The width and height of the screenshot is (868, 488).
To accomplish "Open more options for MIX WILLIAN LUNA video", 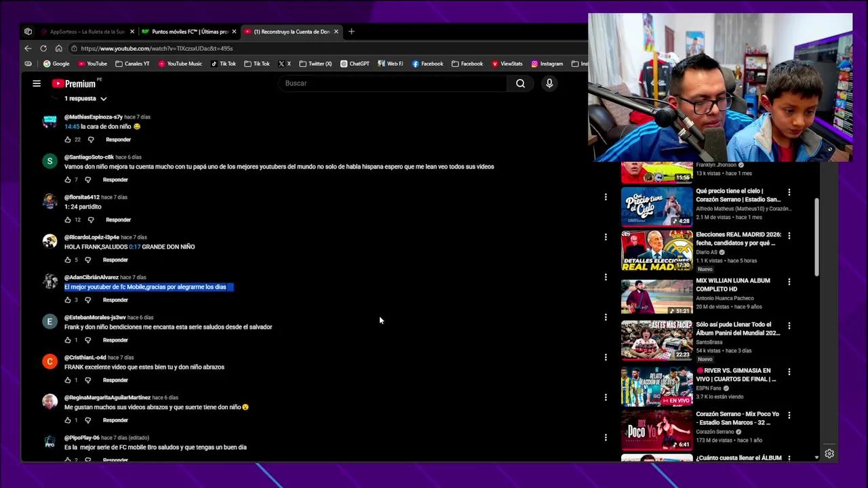I will coord(789,281).
